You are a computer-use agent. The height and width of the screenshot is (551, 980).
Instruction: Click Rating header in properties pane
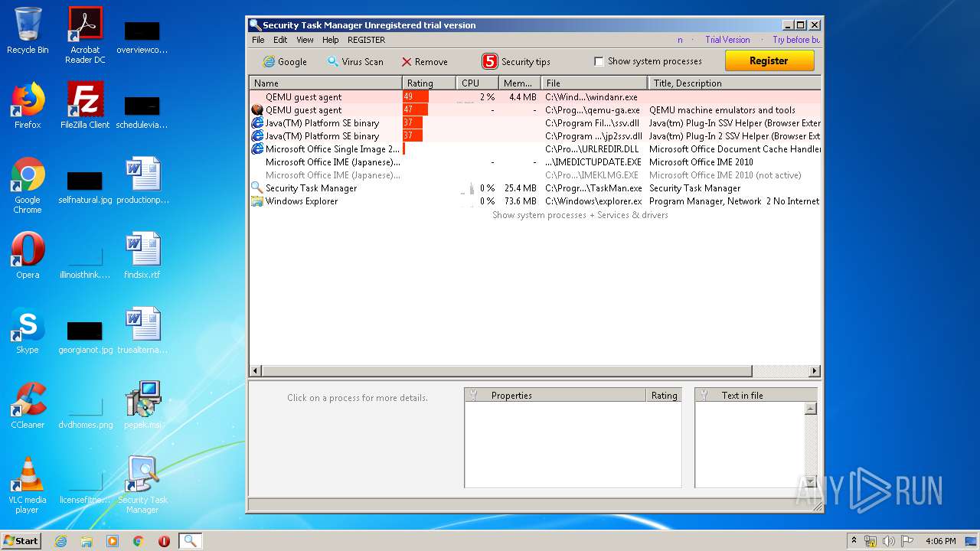click(664, 395)
